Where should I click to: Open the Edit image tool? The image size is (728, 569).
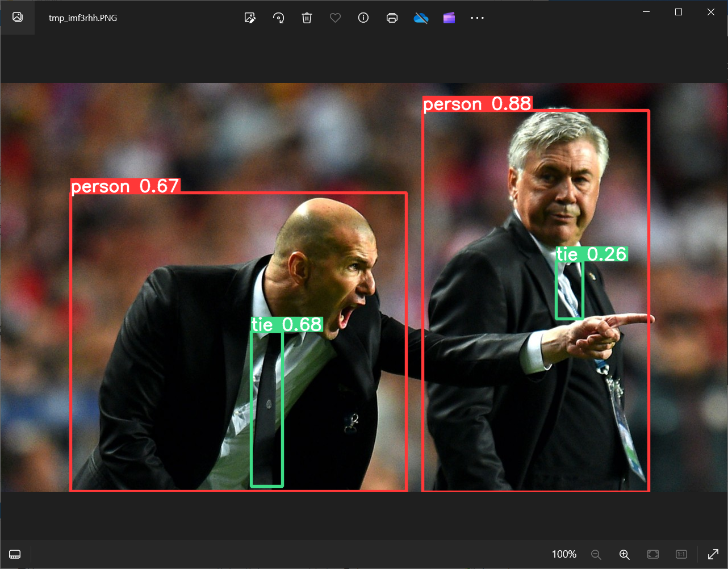click(x=250, y=18)
